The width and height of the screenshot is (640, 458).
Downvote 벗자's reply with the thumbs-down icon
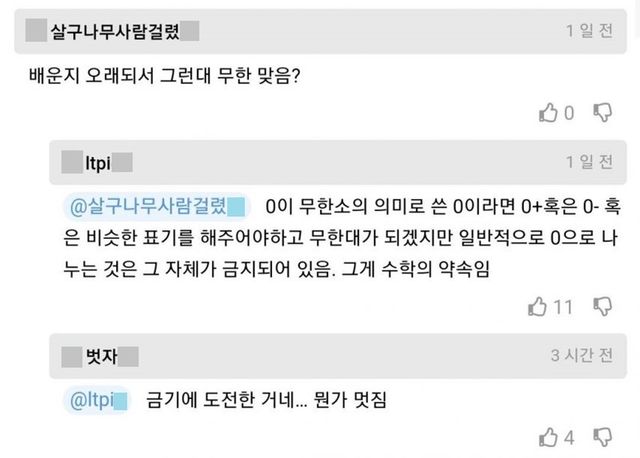(x=603, y=437)
